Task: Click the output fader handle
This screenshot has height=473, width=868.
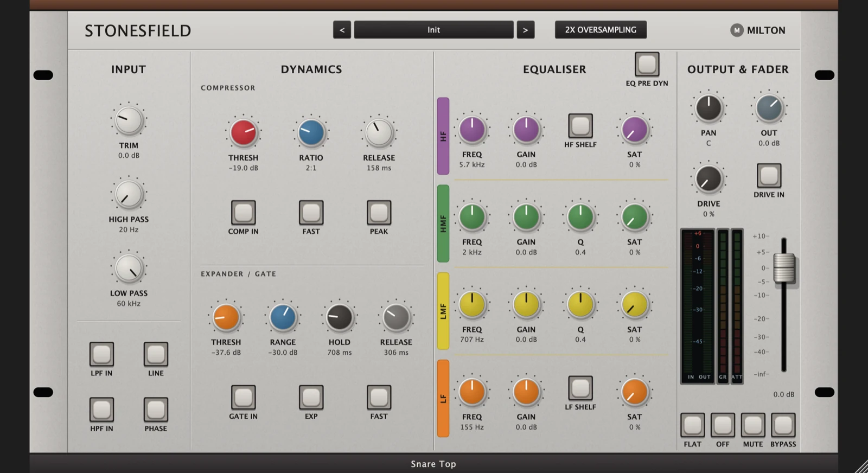Action: point(784,268)
